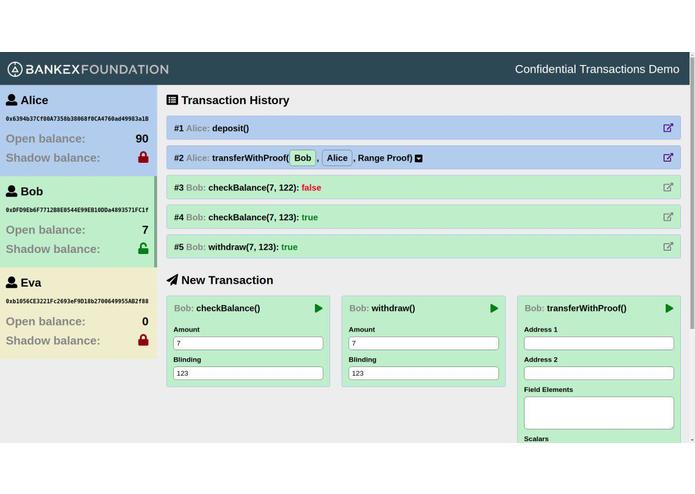The width and height of the screenshot is (695, 494).
Task: Open external link for transaction #1 deposit
Action: click(x=668, y=128)
